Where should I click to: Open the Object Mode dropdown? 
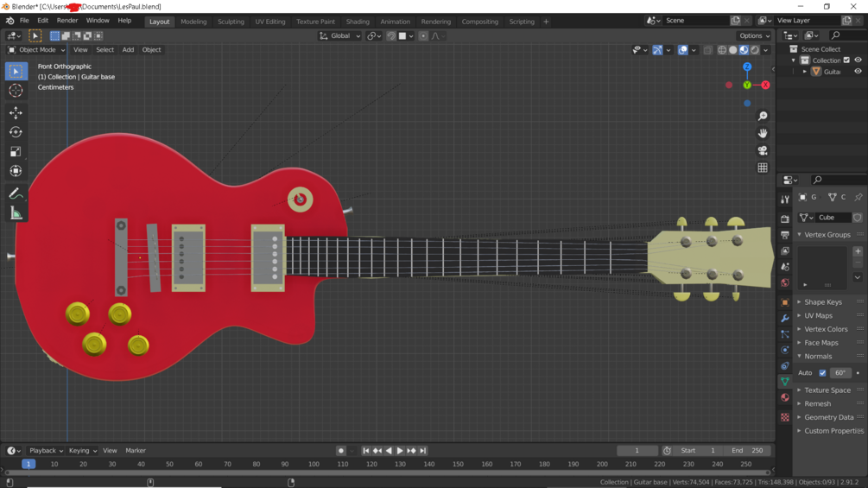36,50
